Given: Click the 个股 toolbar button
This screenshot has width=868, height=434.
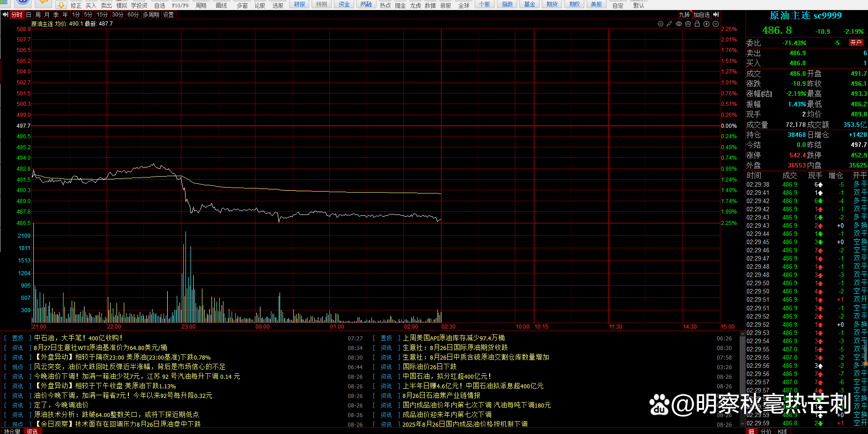Looking at the screenshot, I should click(x=485, y=4).
